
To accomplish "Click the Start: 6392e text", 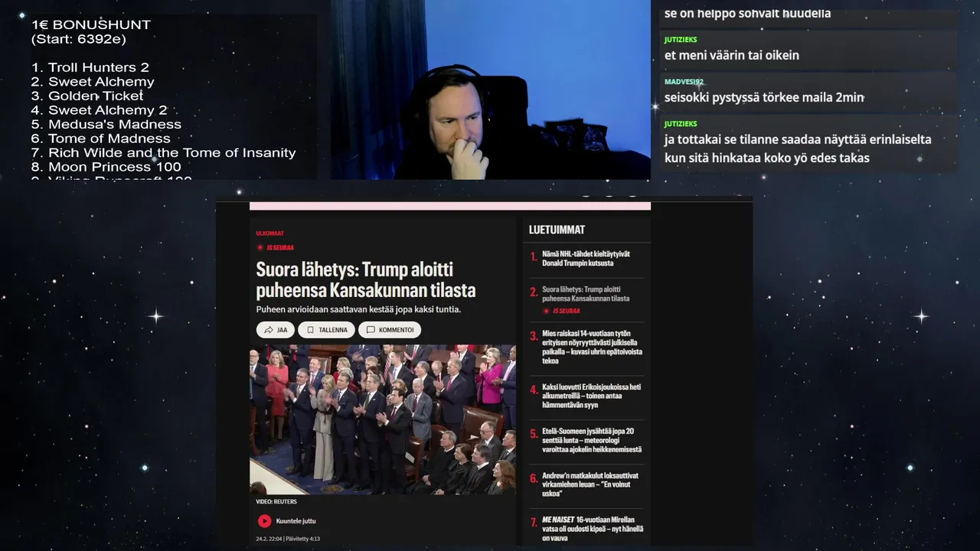I will click(x=79, y=39).
